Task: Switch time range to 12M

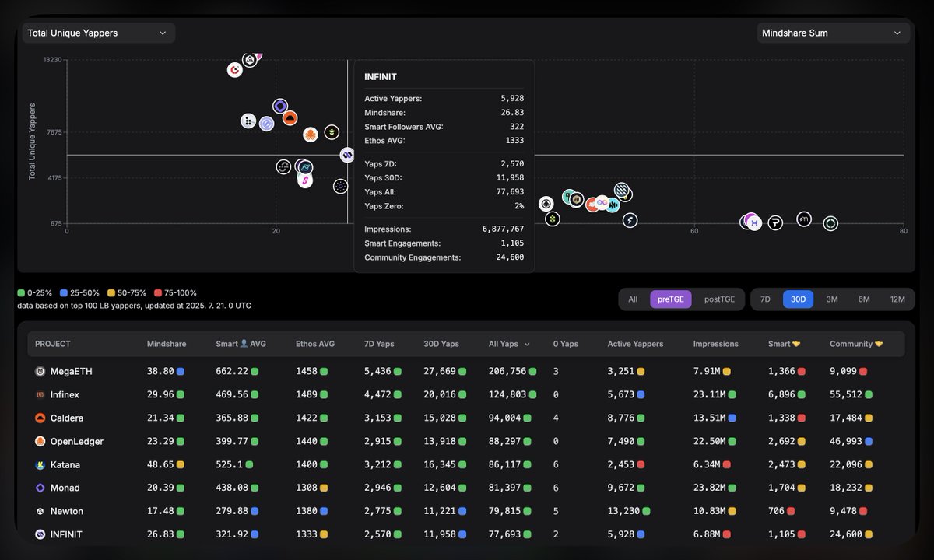Action: pos(897,299)
